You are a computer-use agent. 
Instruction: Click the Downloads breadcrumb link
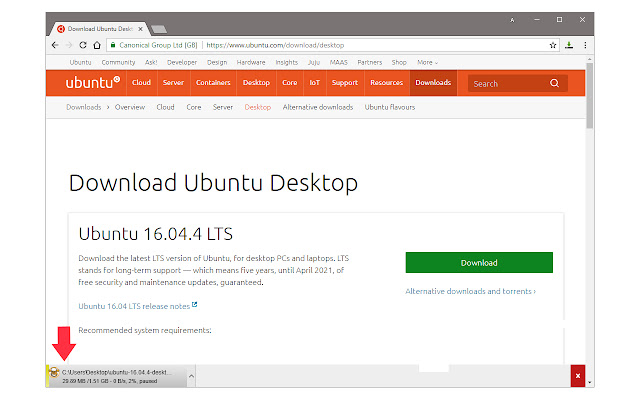84,107
